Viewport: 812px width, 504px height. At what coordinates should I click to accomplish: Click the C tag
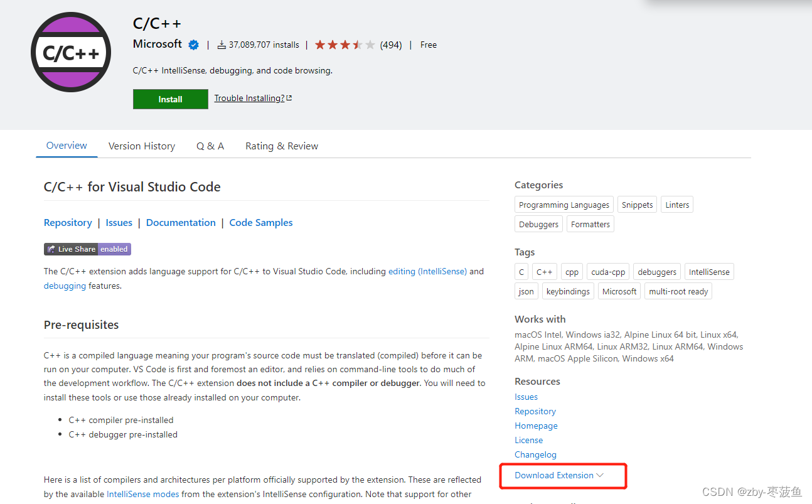(521, 272)
